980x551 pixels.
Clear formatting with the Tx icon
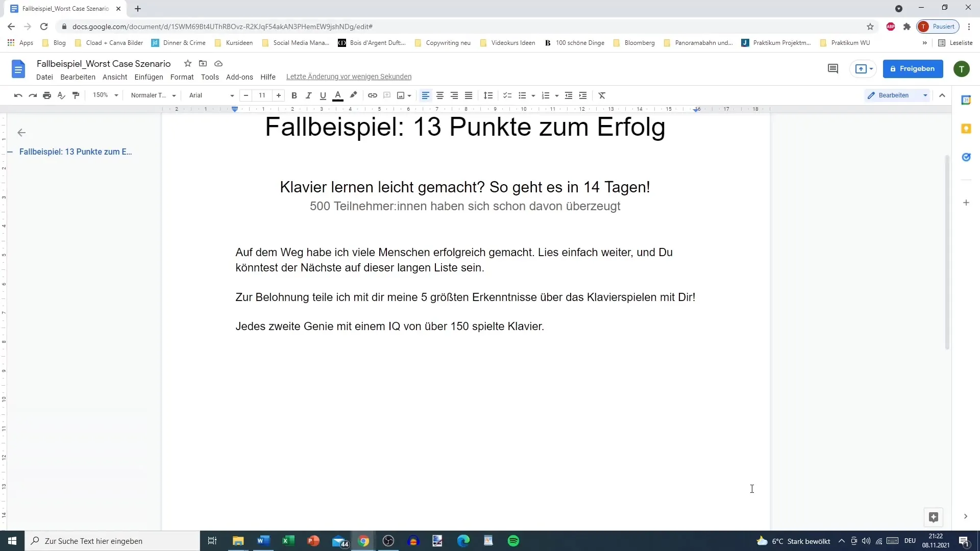pyautogui.click(x=602, y=95)
